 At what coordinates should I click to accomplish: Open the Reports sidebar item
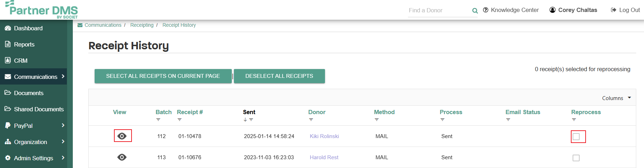pos(33,44)
